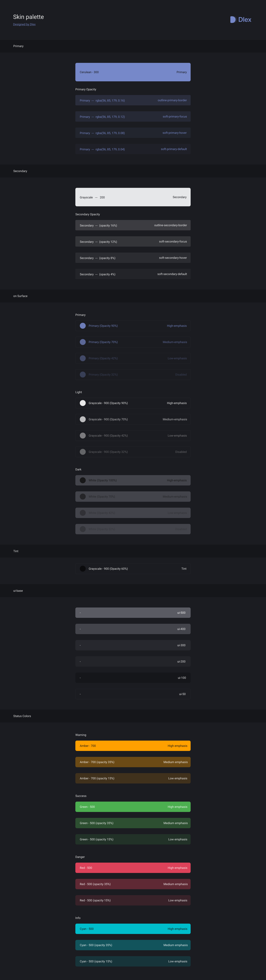Pick the Amber - 700 (opacity 35%) swatch

coord(133,762)
